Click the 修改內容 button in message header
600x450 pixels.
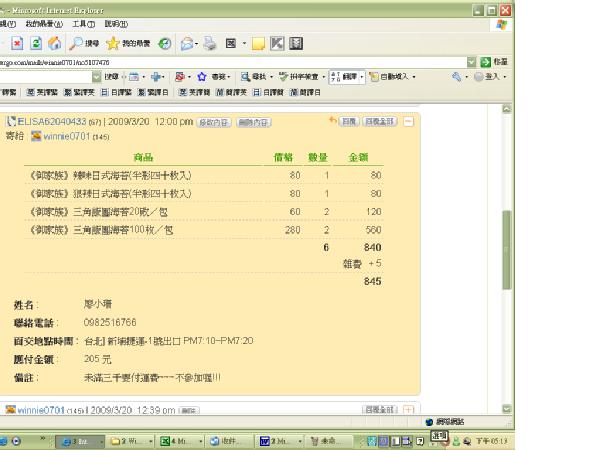(214, 122)
